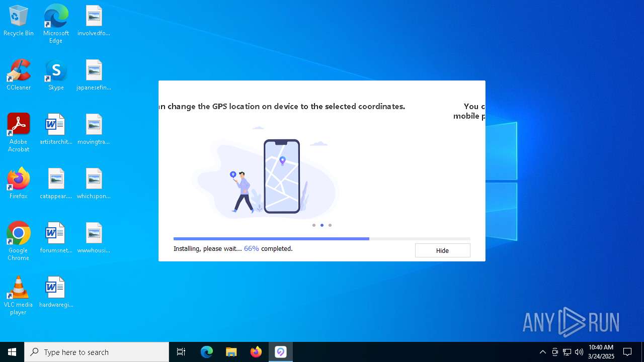This screenshot has width=644, height=362.
Task: Open the Windows Start menu
Action: (12, 352)
